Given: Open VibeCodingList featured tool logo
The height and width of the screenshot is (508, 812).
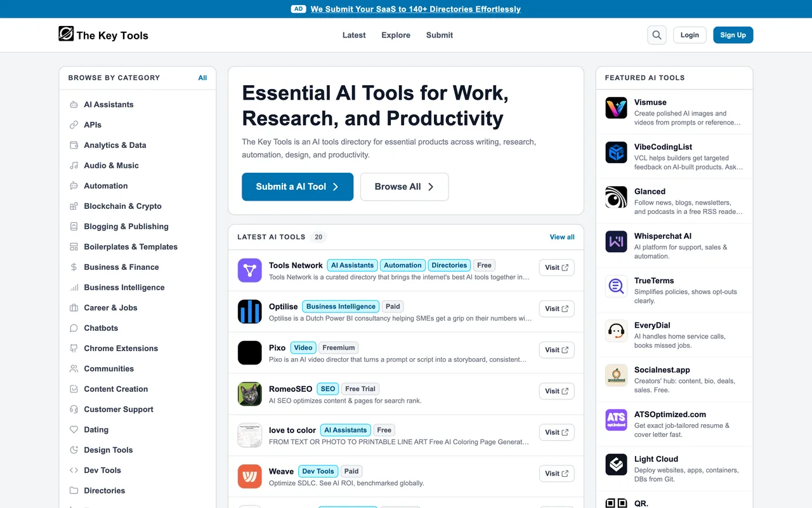Looking at the screenshot, I should 616,152.
